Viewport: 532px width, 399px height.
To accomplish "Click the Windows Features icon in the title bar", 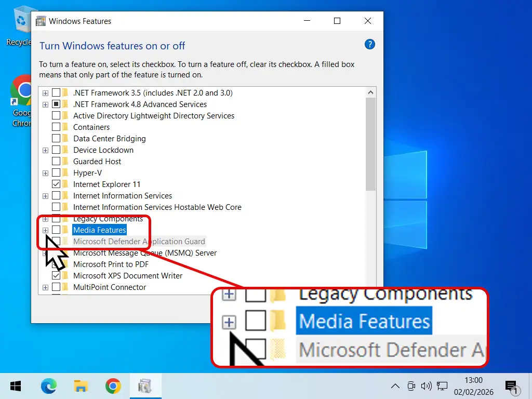I will [x=41, y=21].
